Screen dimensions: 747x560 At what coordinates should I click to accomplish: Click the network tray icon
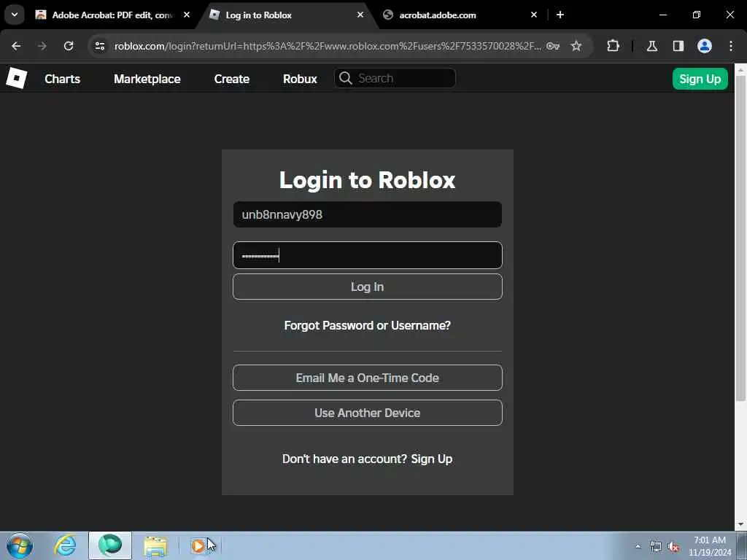[x=656, y=546]
